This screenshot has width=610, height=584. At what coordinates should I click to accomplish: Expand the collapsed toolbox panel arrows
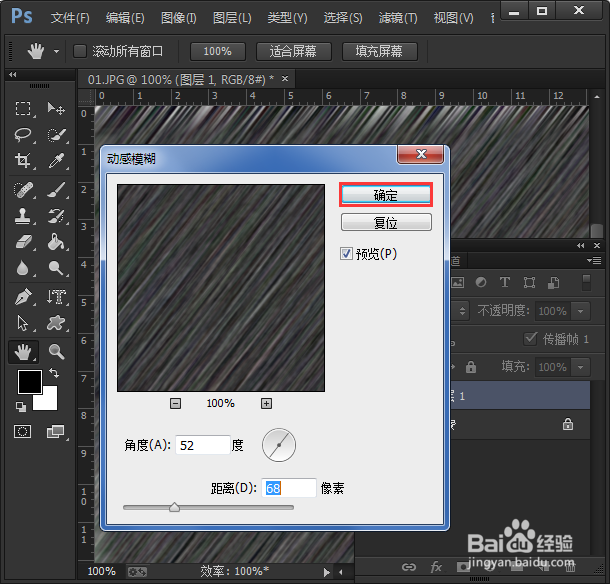click(x=13, y=74)
